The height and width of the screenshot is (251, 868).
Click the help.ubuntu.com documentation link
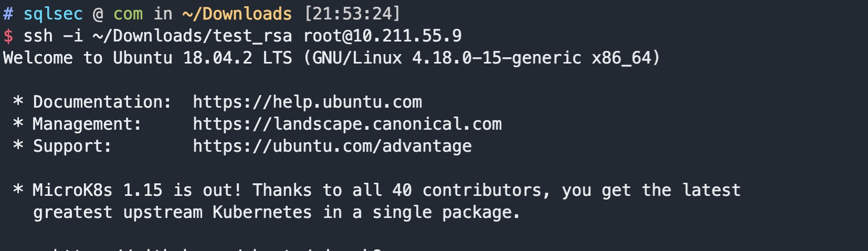pyautogui.click(x=308, y=102)
